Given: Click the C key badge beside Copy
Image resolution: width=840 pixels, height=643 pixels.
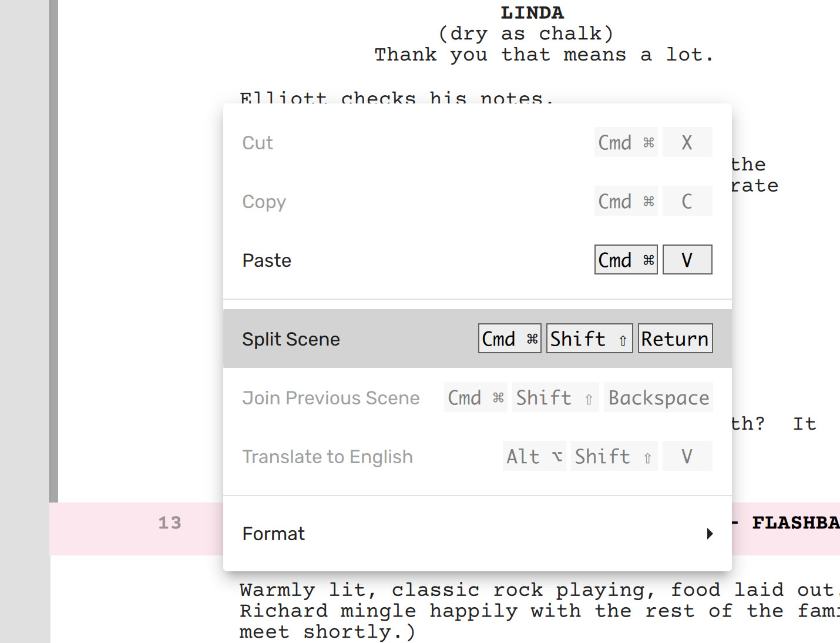Looking at the screenshot, I should 687,201.
